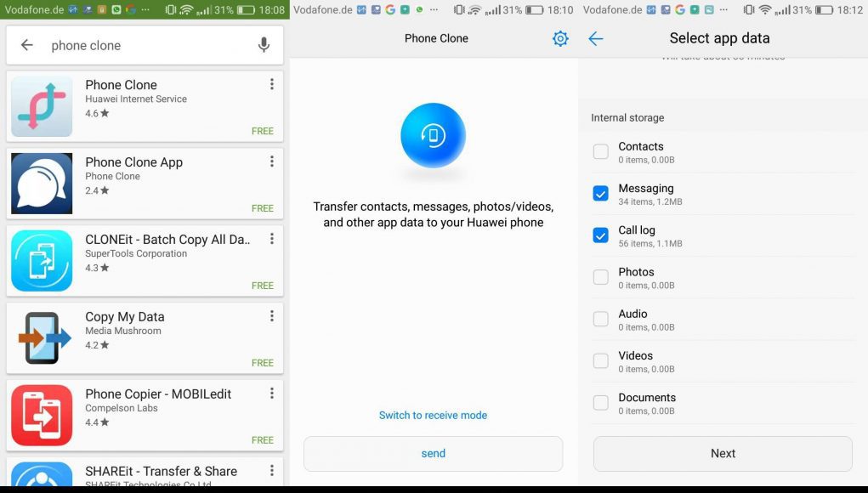This screenshot has height=493, width=868.
Task: Tap Switch to receive mode link
Action: tap(433, 416)
